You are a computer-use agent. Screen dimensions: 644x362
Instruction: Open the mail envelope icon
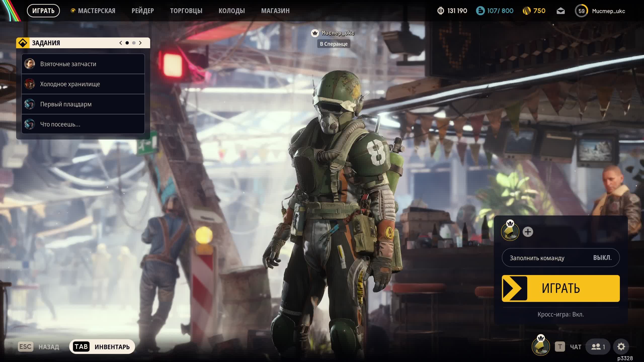click(560, 11)
